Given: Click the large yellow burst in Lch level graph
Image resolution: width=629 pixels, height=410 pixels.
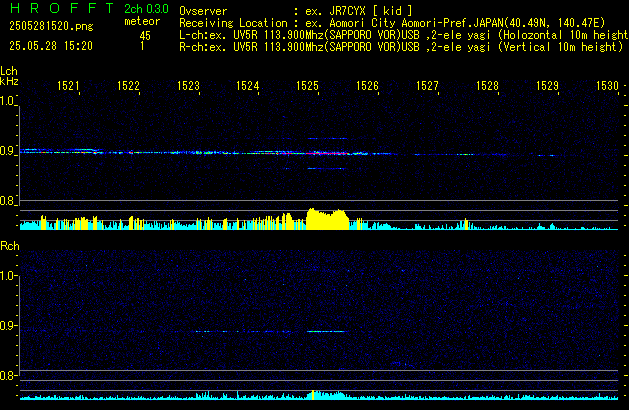Looking at the screenshot, I should [327, 219].
